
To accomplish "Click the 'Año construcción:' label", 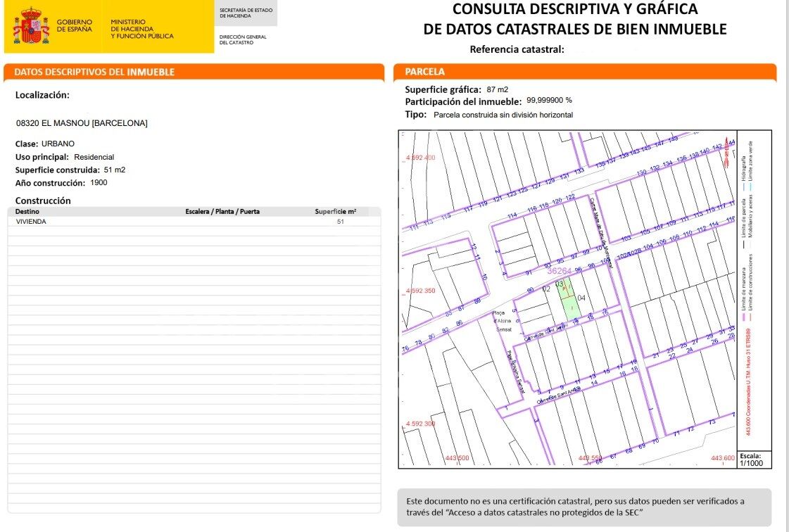I will pos(50,183).
